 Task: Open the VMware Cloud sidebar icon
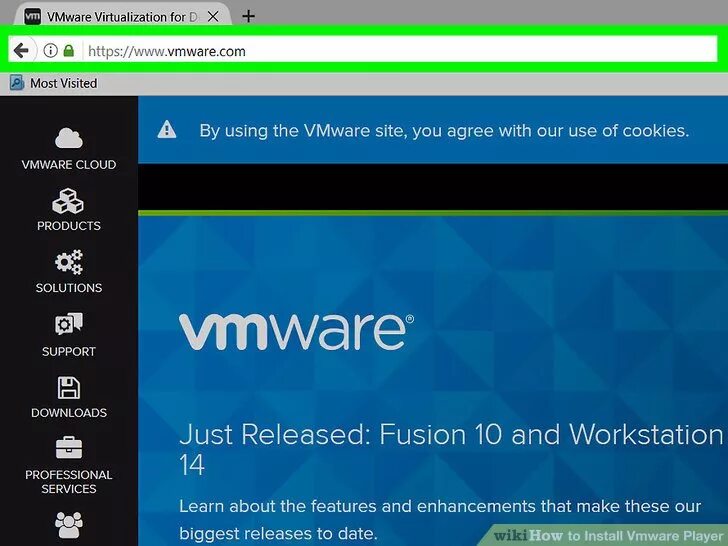tap(69, 138)
